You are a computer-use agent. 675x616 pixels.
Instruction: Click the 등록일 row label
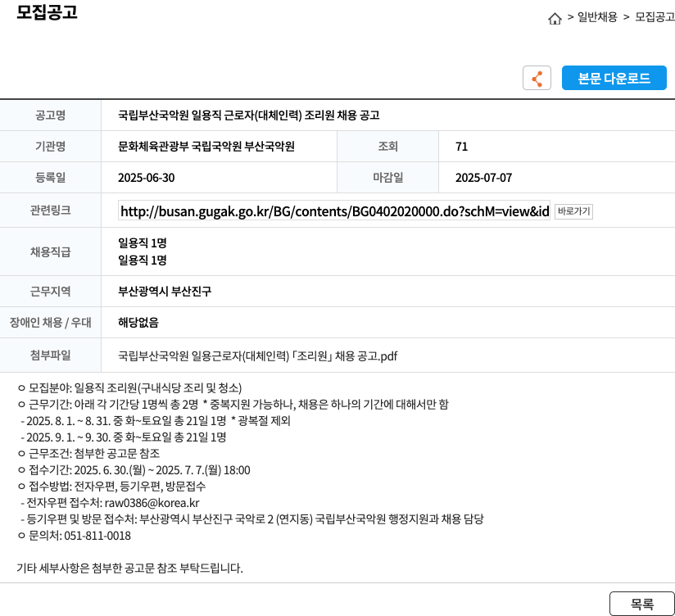click(x=50, y=178)
